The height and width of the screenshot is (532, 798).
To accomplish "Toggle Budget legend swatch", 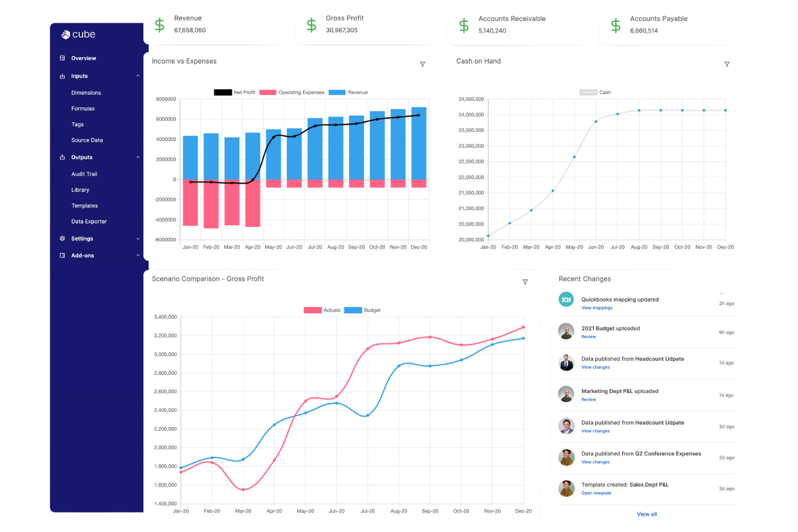I will click(353, 310).
